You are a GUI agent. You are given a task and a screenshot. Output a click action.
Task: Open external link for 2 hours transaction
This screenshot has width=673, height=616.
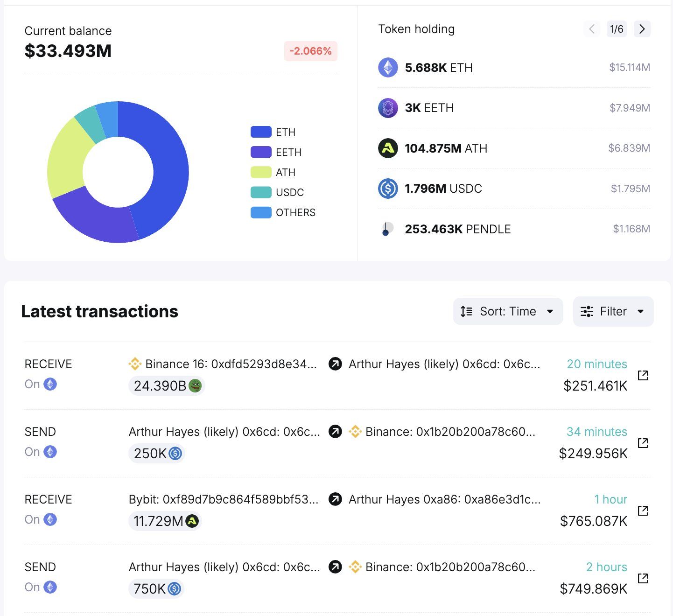(x=643, y=578)
